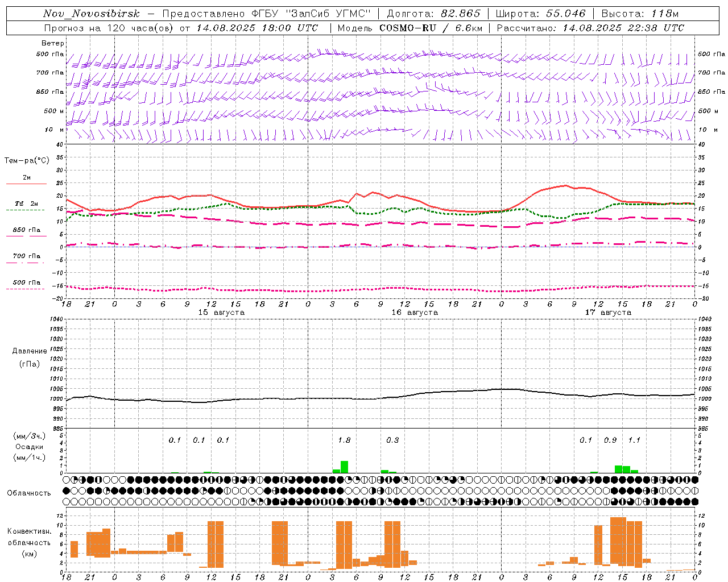Screen dimensions: 728x582
Task: Click the "Ветер" wind panel label
Action: [x=52, y=43]
